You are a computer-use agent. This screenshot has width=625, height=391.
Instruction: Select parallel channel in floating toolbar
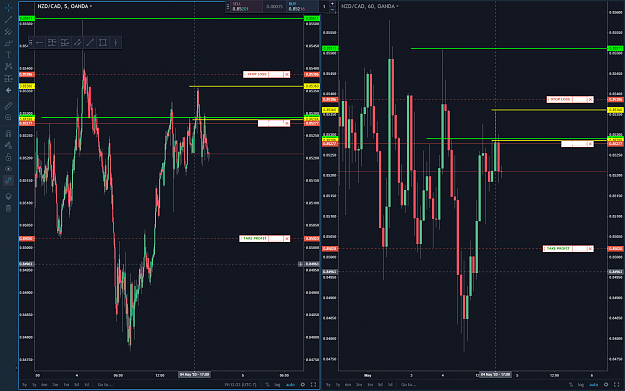77,42
